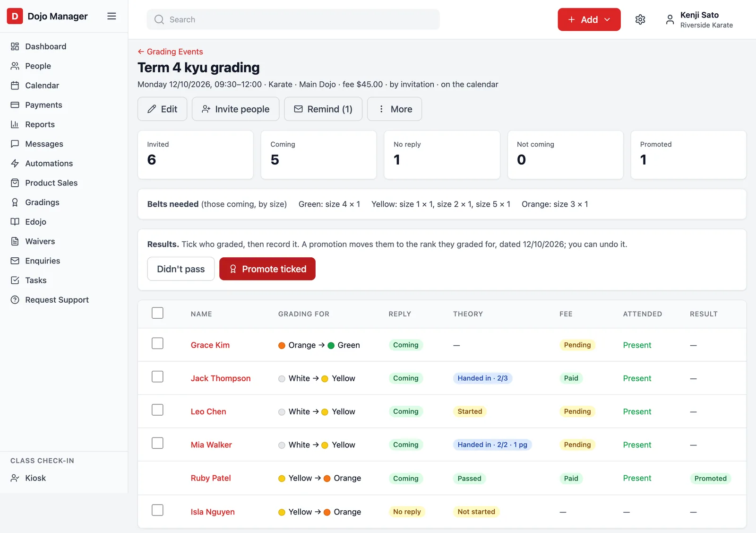This screenshot has height=533, width=756.
Task: Click the Remind (1) button
Action: tap(323, 109)
